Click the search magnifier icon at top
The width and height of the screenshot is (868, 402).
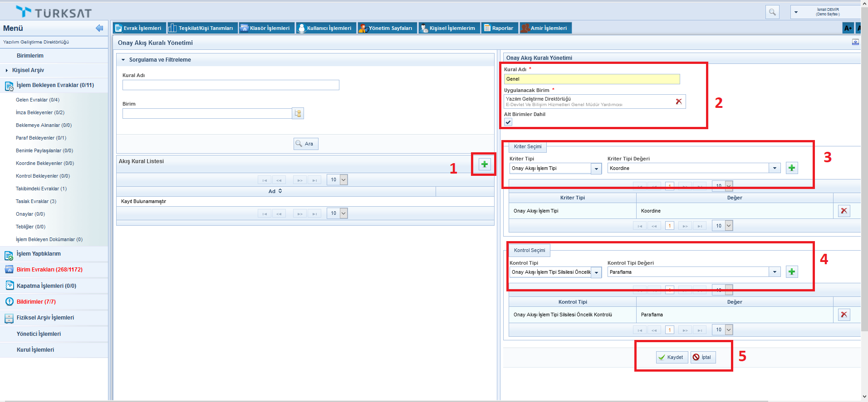pos(772,12)
